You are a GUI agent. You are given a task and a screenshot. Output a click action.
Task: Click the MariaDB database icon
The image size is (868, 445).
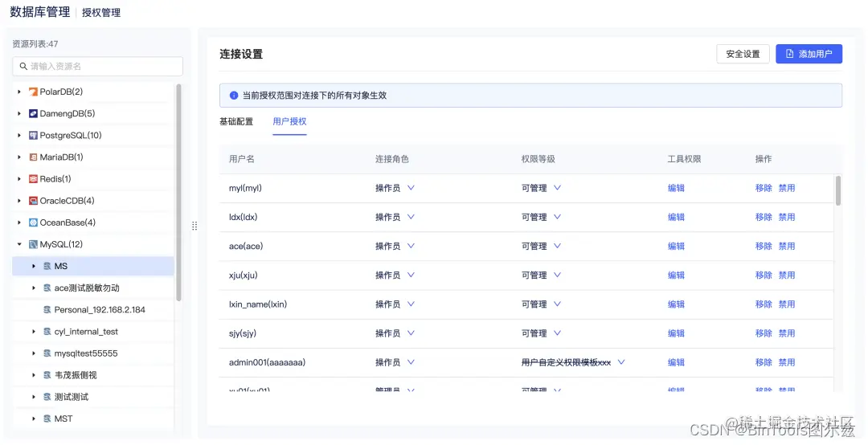coord(33,157)
